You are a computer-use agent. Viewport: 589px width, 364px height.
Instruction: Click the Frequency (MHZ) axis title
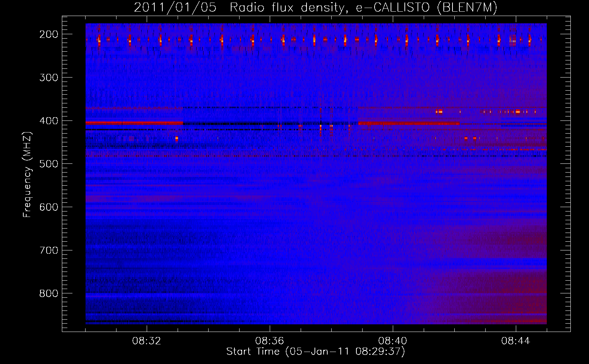point(28,174)
